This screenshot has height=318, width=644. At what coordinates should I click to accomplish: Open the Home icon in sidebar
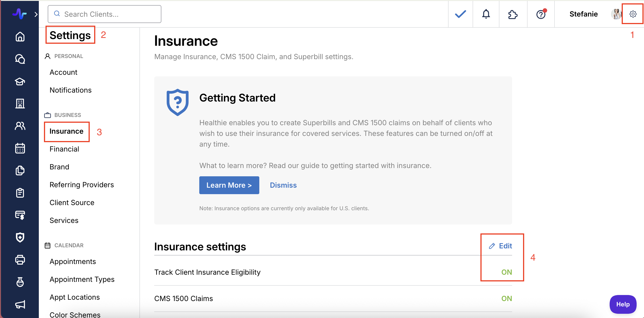coord(20,37)
